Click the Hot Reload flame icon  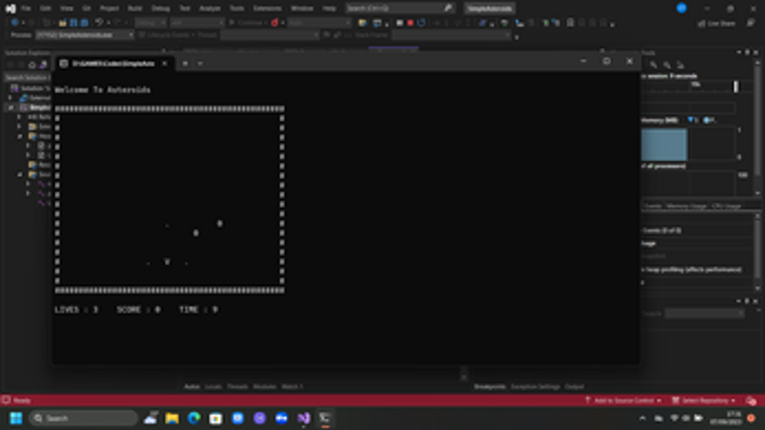[275, 22]
